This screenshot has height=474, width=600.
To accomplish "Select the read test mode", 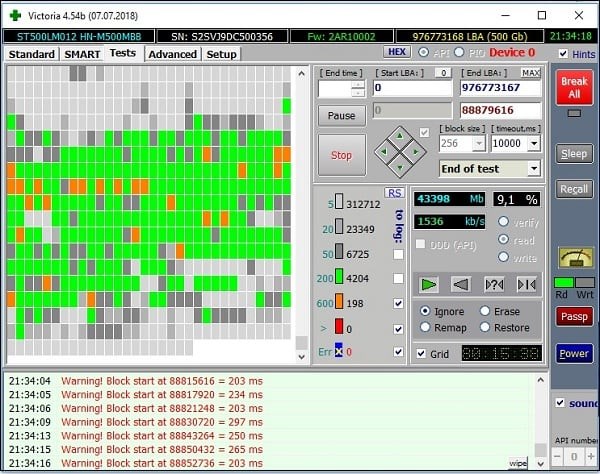I will click(504, 239).
